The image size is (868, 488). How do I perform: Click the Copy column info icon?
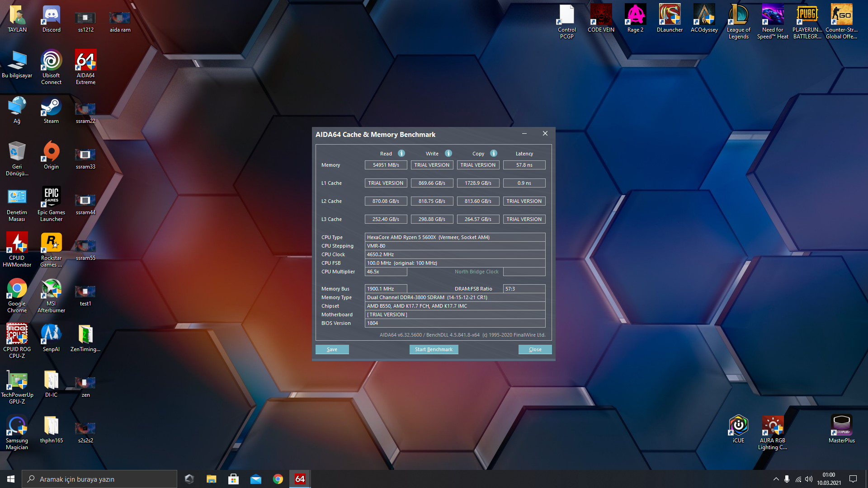[493, 153]
